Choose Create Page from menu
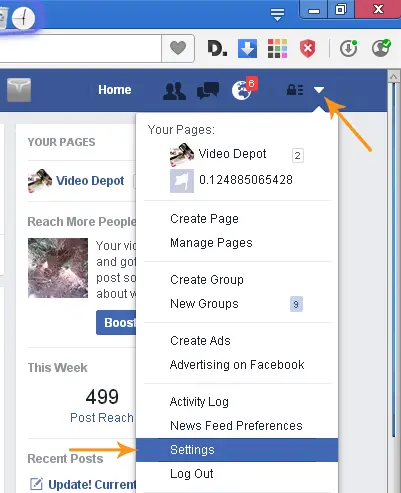The width and height of the screenshot is (401, 493). tap(204, 219)
